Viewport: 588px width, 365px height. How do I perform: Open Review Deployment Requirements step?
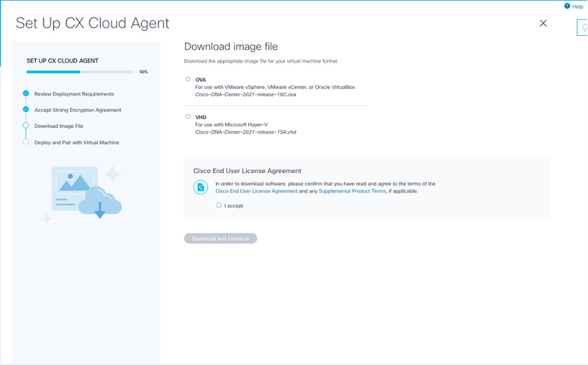(75, 94)
